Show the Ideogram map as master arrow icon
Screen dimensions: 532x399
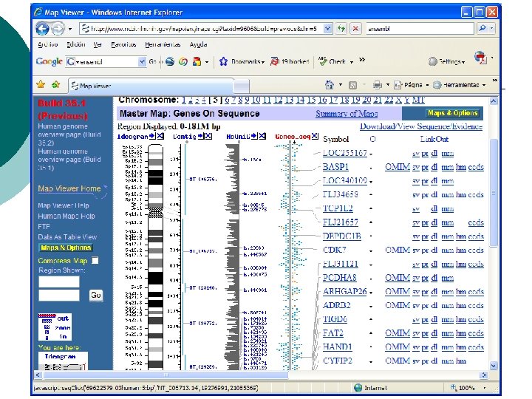[x=152, y=136]
